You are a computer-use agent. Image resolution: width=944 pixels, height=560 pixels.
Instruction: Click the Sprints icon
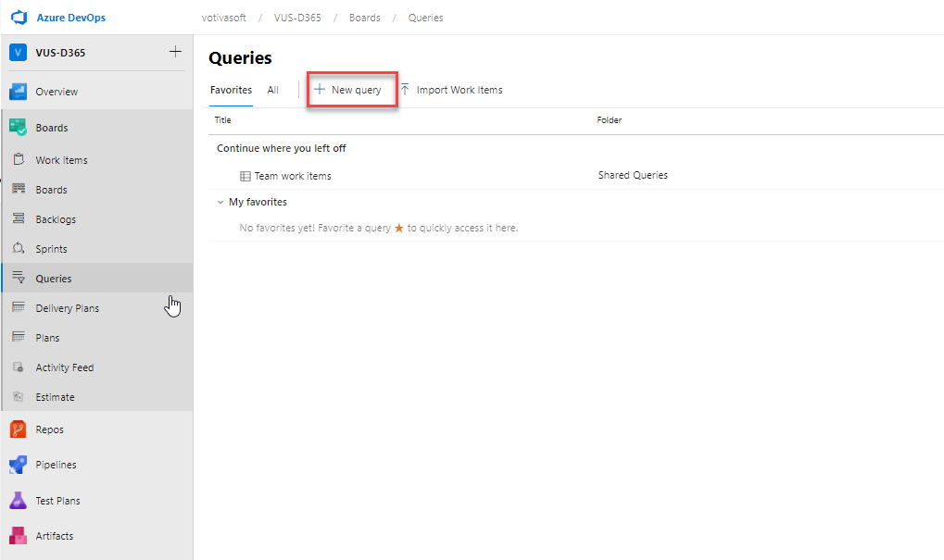tap(19, 248)
